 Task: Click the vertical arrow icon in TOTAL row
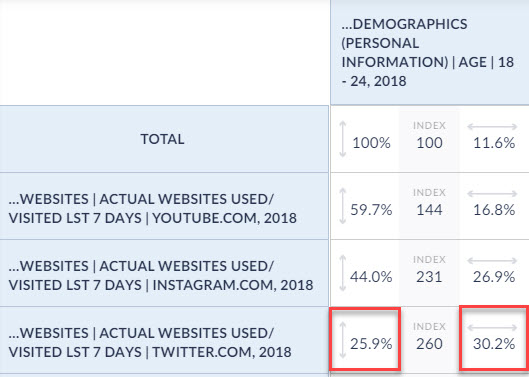pyautogui.click(x=343, y=139)
